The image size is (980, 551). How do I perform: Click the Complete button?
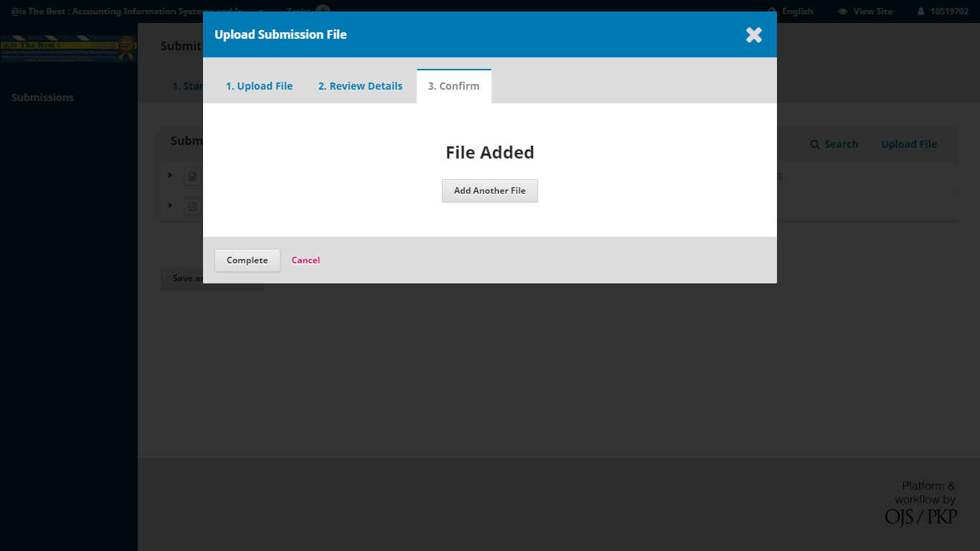[x=248, y=260]
